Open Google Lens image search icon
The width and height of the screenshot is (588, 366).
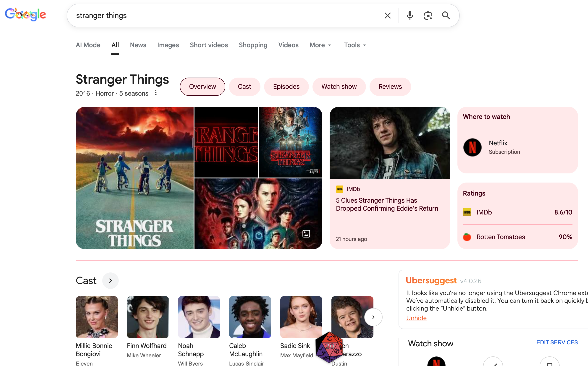[428, 16]
